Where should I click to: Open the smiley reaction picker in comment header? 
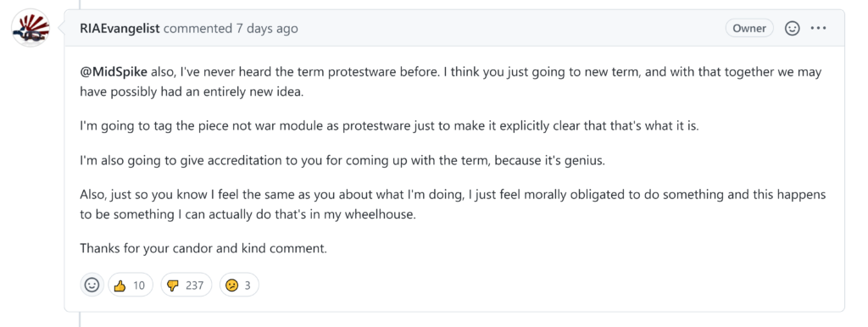pos(793,28)
